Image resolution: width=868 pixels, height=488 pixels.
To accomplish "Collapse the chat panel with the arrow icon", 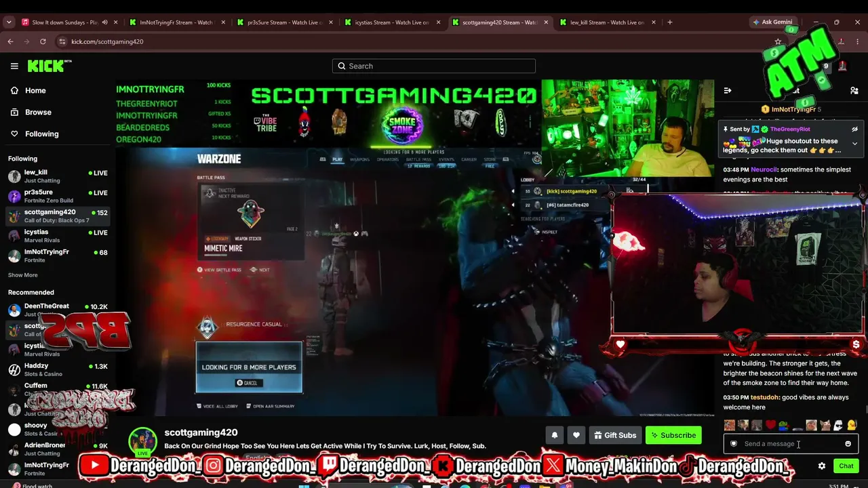I will click(728, 90).
